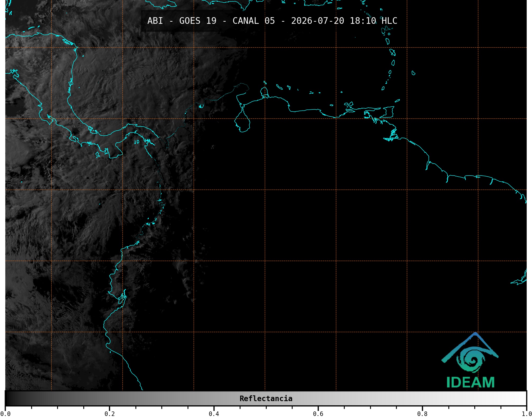
Task: Click the 0.2 tick label on colorbar
Action: pos(110,414)
